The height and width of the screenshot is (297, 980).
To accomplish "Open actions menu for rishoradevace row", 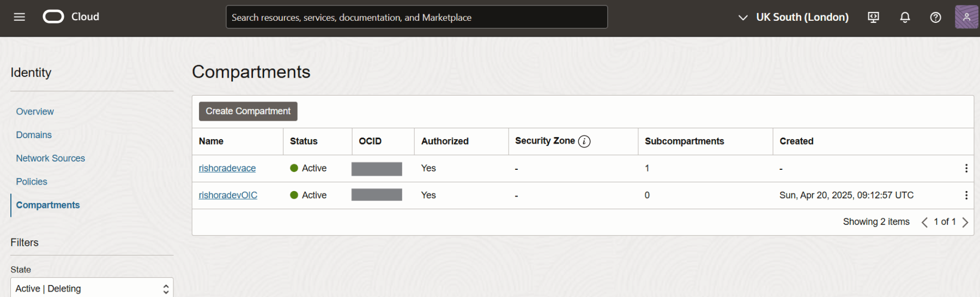I will coord(966,168).
